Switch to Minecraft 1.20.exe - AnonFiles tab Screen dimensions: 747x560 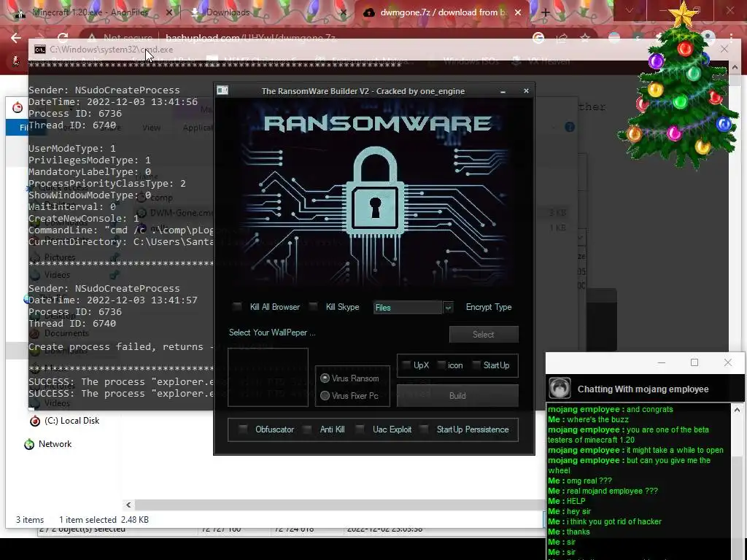[x=90, y=12]
